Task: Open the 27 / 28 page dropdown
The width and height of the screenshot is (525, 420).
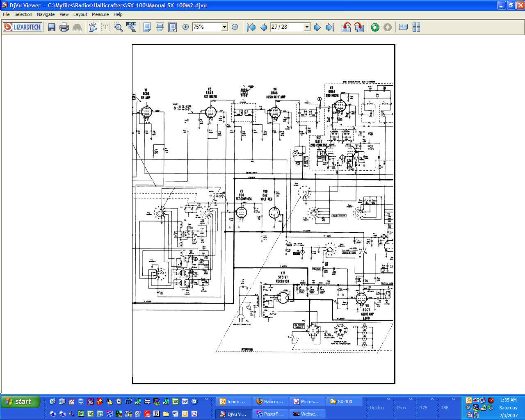Action: (x=307, y=27)
